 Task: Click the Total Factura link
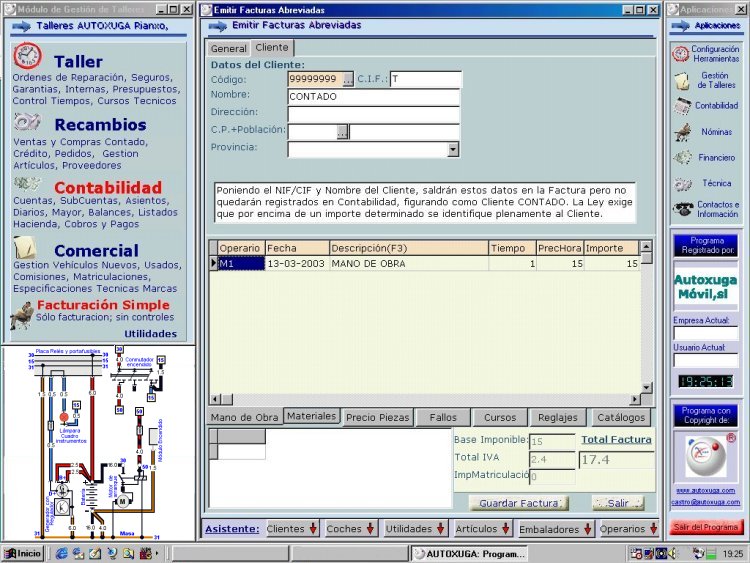tap(616, 440)
